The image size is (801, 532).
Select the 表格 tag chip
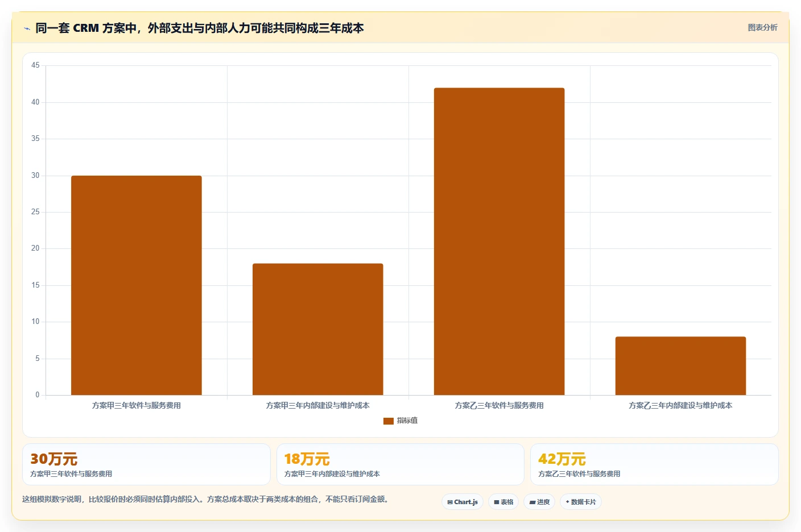coord(503,502)
